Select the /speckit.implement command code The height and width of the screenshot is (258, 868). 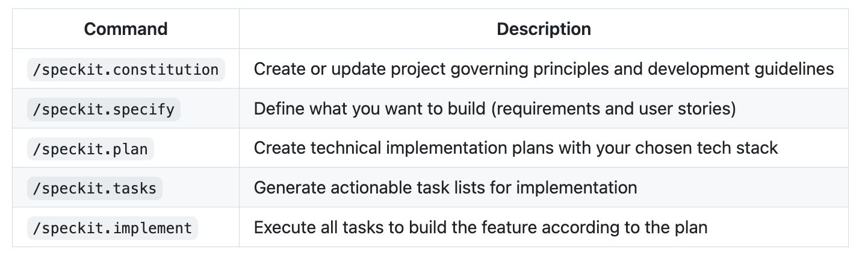[x=112, y=228]
